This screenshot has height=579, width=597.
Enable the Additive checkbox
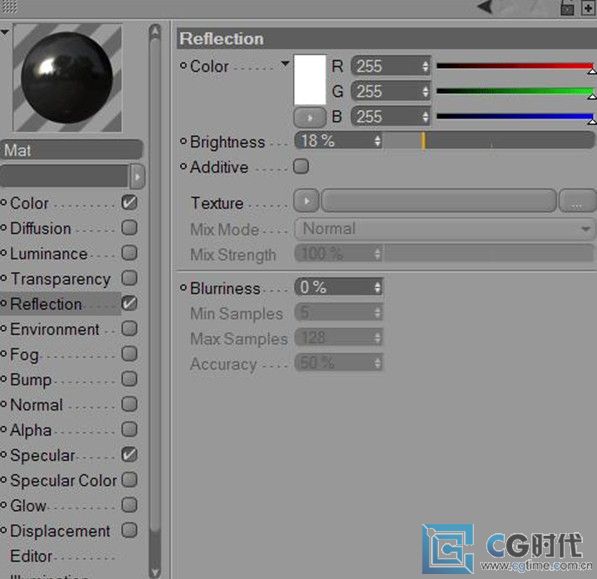[301, 166]
